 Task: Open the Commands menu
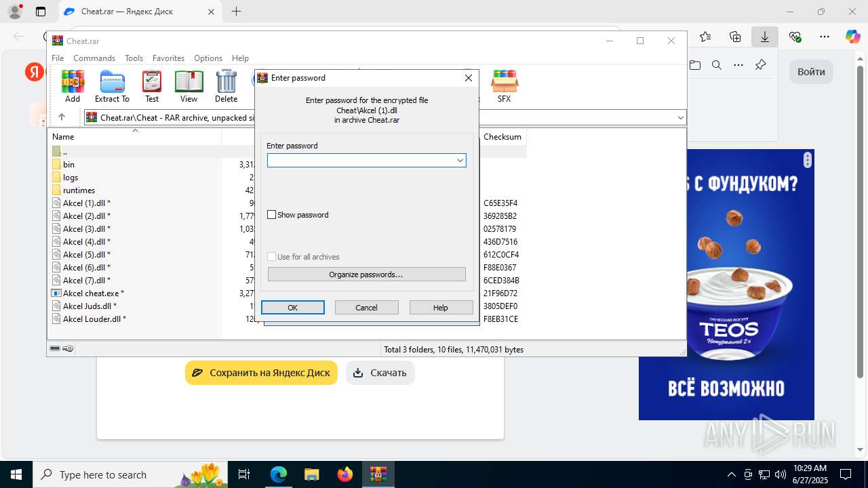94,58
